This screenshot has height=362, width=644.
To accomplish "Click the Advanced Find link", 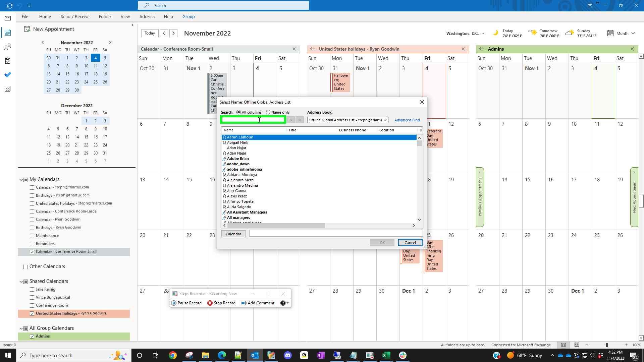I will [x=407, y=120].
